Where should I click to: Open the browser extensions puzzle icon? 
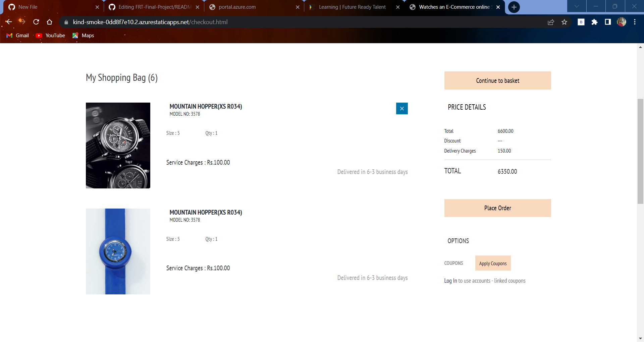595,22
